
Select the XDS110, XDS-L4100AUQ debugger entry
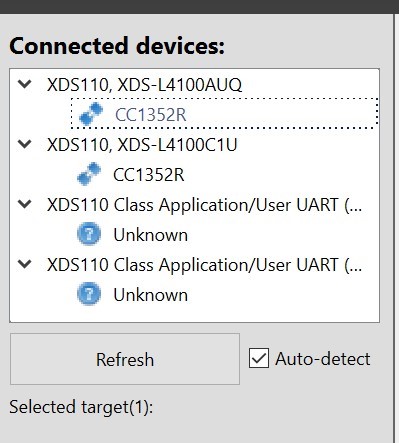(144, 85)
